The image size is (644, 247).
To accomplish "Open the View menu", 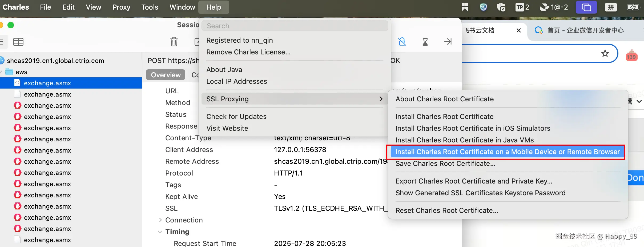I will coord(94,7).
